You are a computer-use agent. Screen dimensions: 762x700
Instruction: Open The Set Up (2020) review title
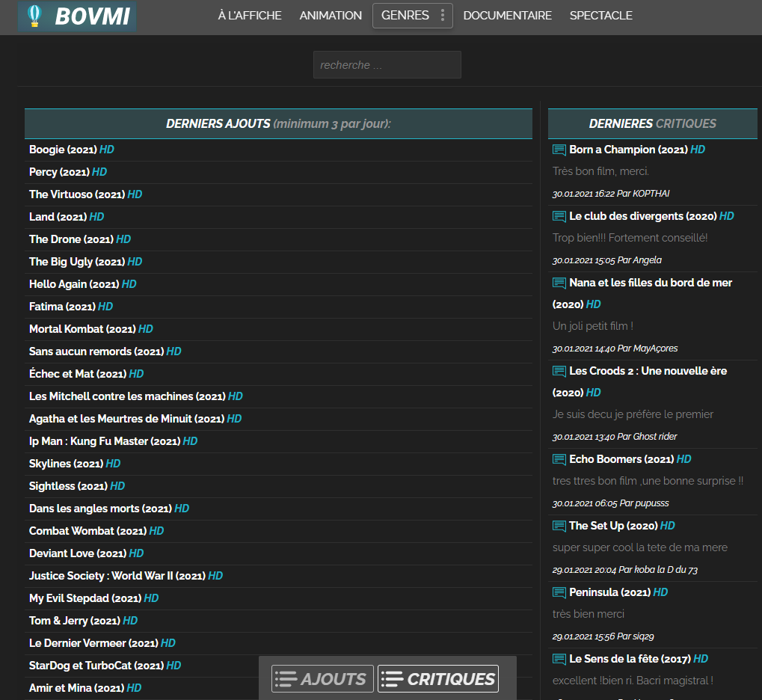coord(622,526)
